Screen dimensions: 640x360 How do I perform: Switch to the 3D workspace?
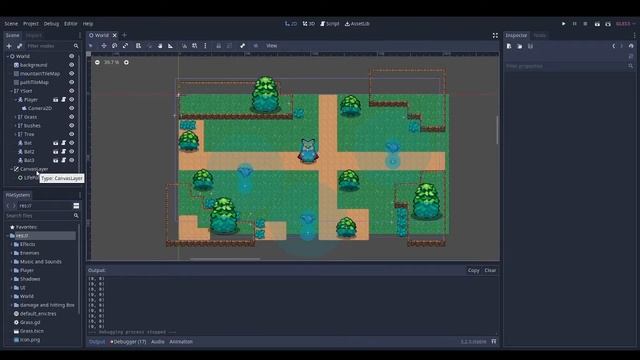(x=309, y=24)
